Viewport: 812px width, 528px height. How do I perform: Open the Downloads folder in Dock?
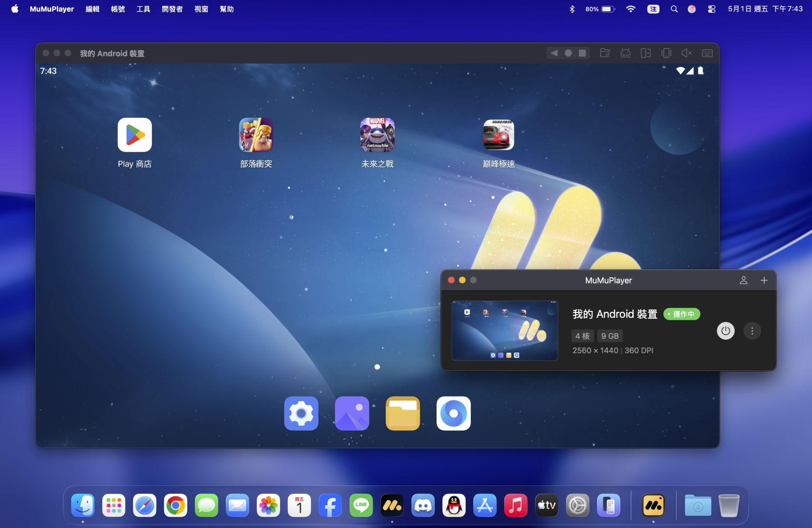coord(698,506)
